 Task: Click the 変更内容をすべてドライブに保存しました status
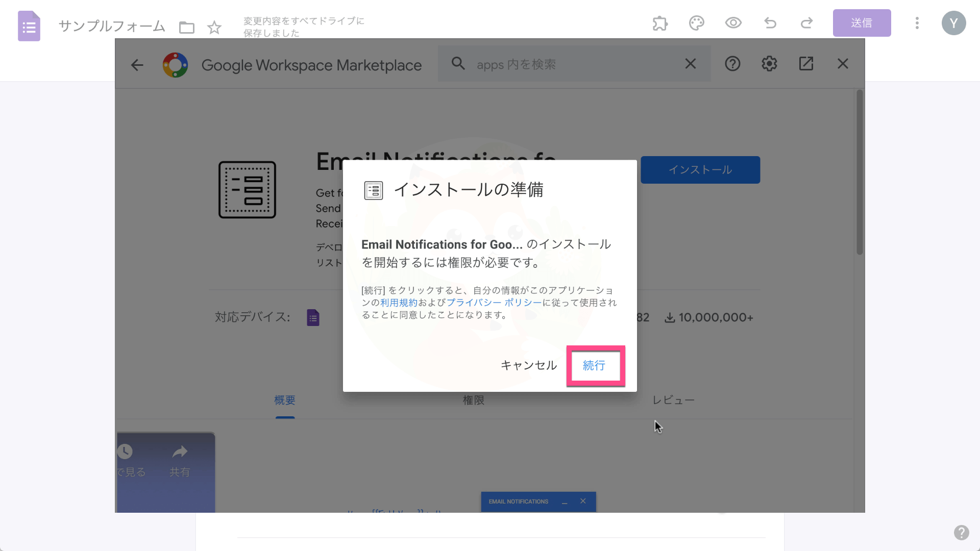(304, 27)
